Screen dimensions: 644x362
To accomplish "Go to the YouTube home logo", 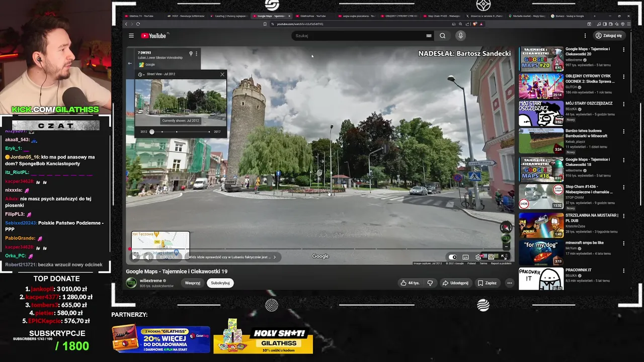I will tap(153, 36).
